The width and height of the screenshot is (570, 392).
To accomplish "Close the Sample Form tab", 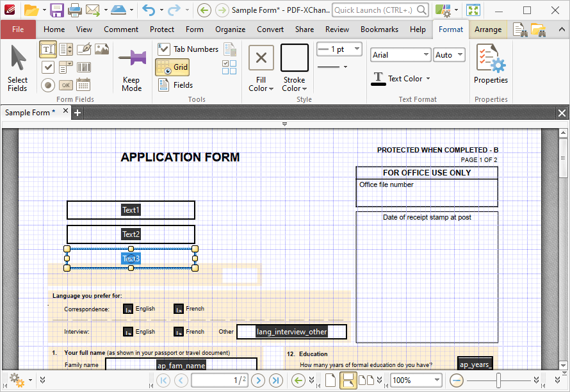I will [x=65, y=111].
